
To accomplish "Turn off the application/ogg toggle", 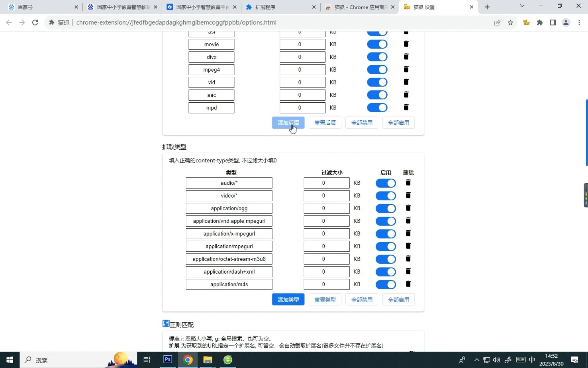I will [x=386, y=208].
